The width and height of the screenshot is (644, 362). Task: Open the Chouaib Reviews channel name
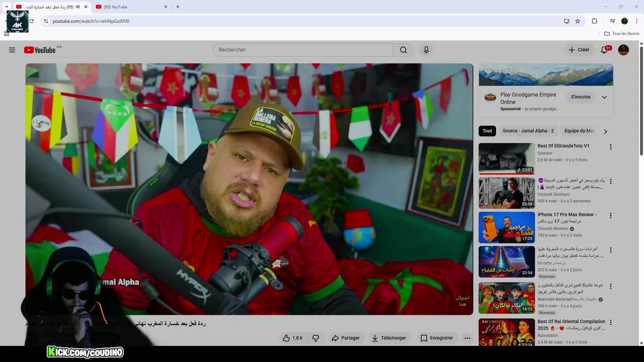[x=553, y=228]
